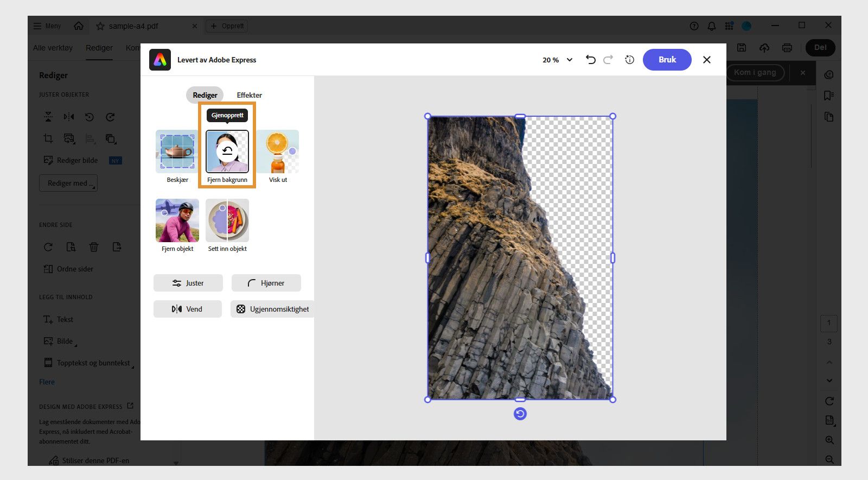Dismiss the Kom i gang banner
868x480 pixels.
click(803, 73)
